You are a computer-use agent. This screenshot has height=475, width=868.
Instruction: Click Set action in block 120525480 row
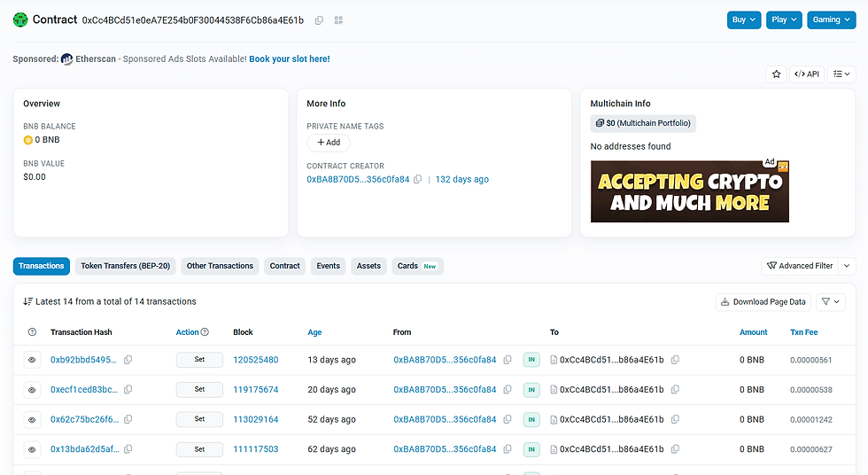(199, 360)
